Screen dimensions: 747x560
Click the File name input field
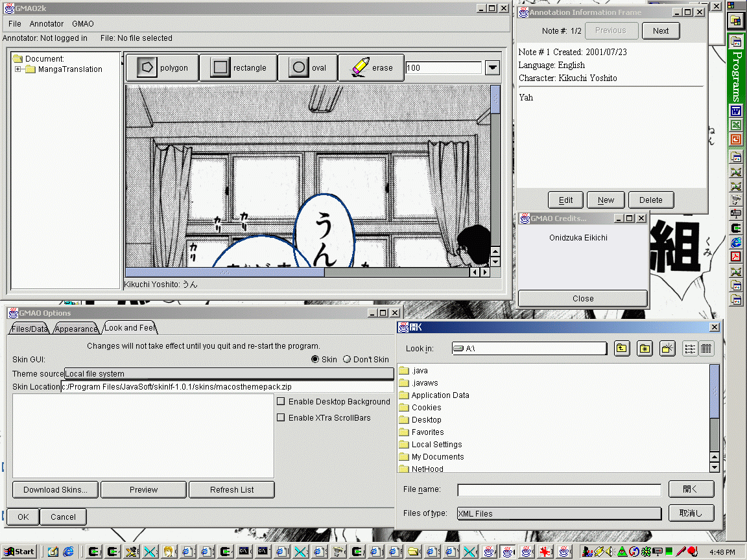pyautogui.click(x=560, y=489)
